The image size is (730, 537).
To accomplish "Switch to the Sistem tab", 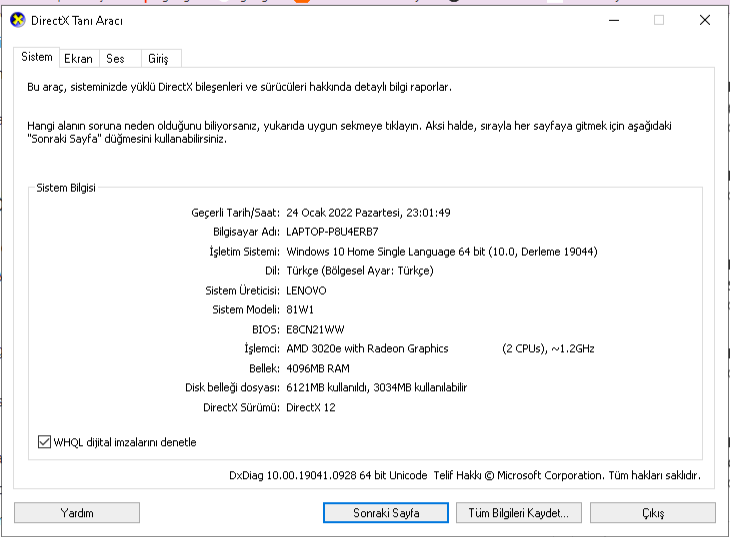I will (37, 57).
